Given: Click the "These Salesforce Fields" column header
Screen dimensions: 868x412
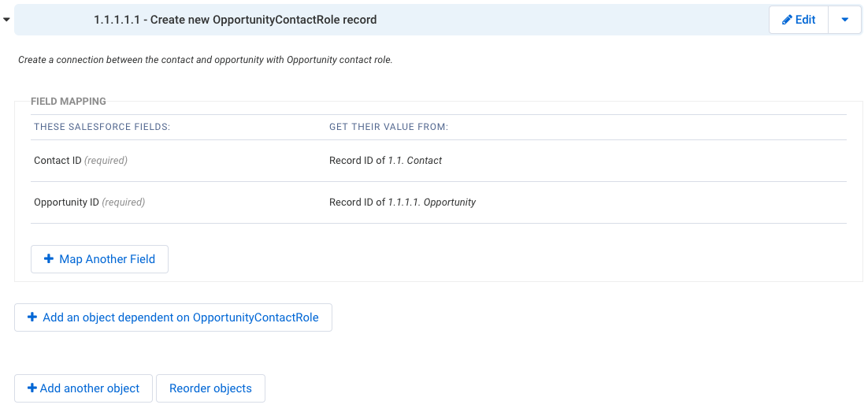Looking at the screenshot, I should point(102,128).
